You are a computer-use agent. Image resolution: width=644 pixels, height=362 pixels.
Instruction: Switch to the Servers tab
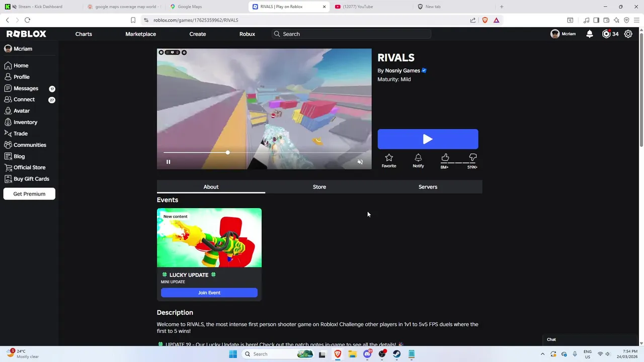(x=428, y=187)
